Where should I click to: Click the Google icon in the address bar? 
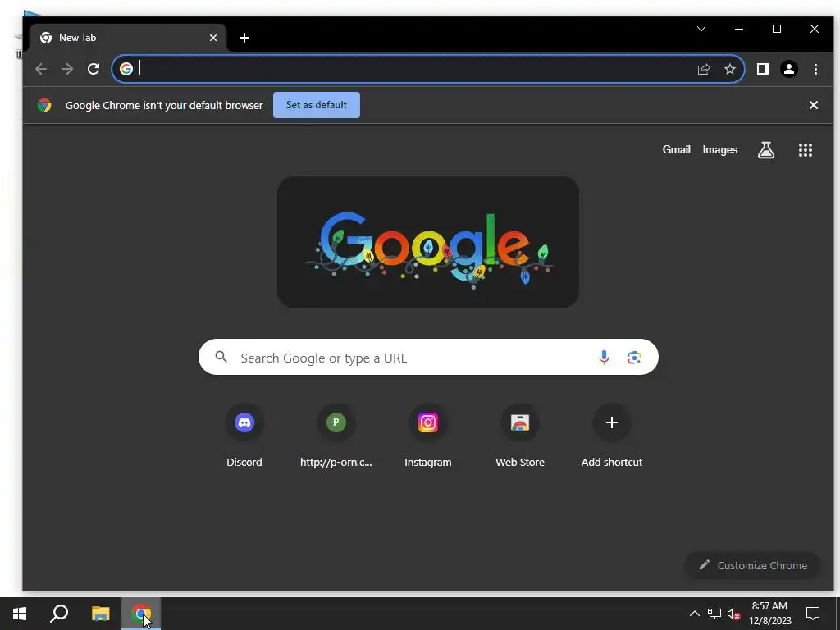[126, 69]
